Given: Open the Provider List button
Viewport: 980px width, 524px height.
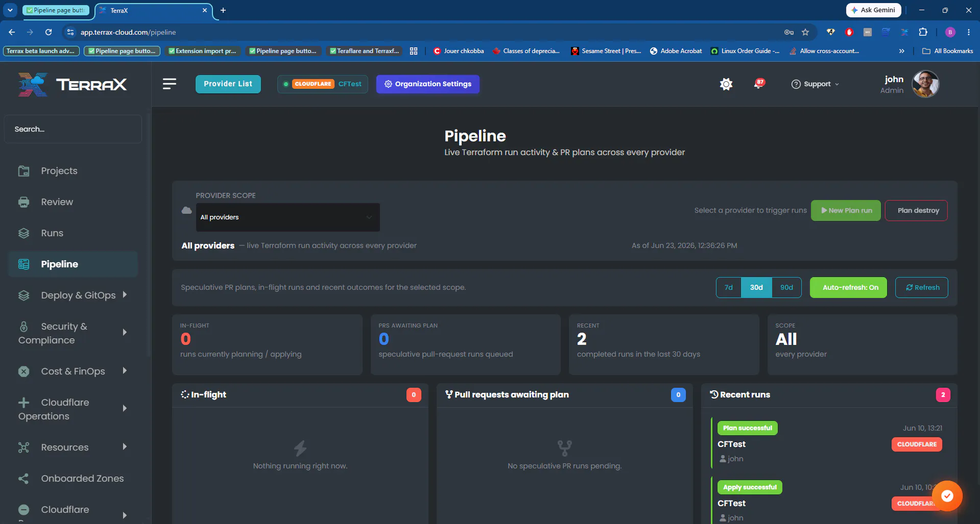Looking at the screenshot, I should click(x=228, y=84).
